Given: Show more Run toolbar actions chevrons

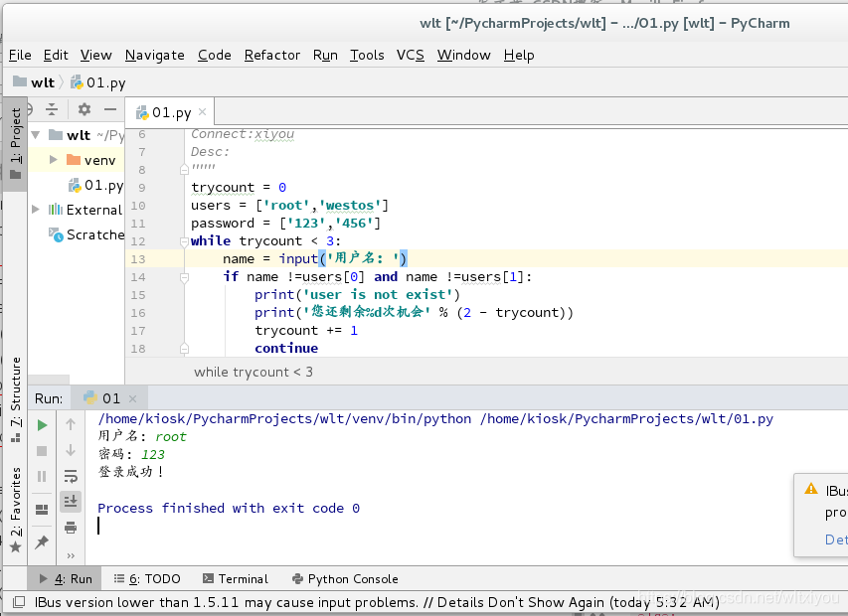Looking at the screenshot, I should (x=71, y=556).
